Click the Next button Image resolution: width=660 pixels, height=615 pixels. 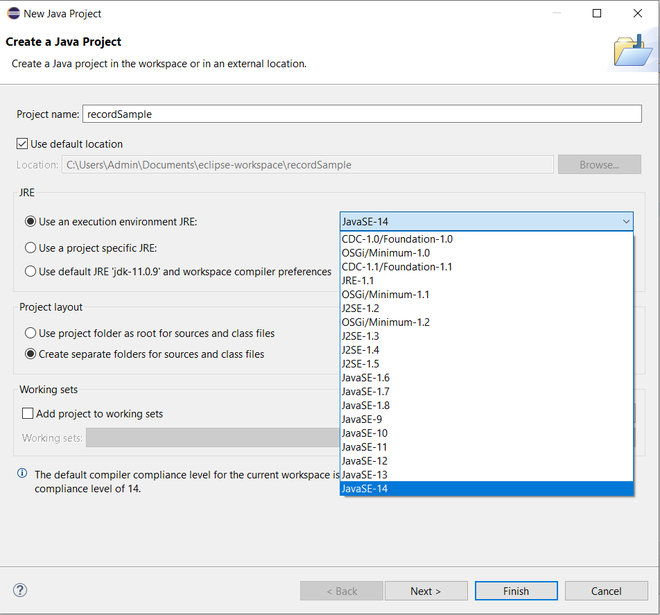(425, 591)
